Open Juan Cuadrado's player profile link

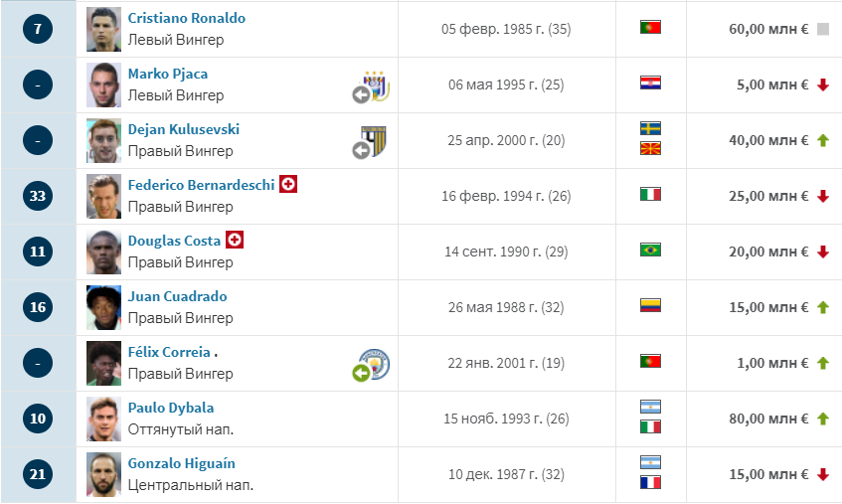pyautogui.click(x=177, y=296)
